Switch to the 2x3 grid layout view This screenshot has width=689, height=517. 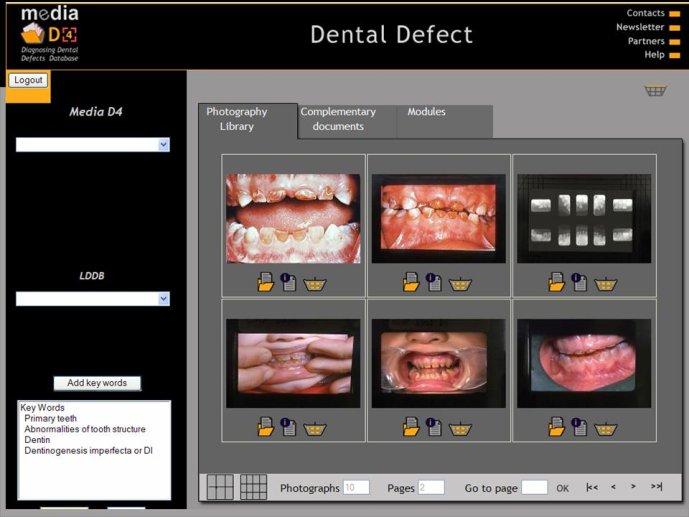point(220,487)
